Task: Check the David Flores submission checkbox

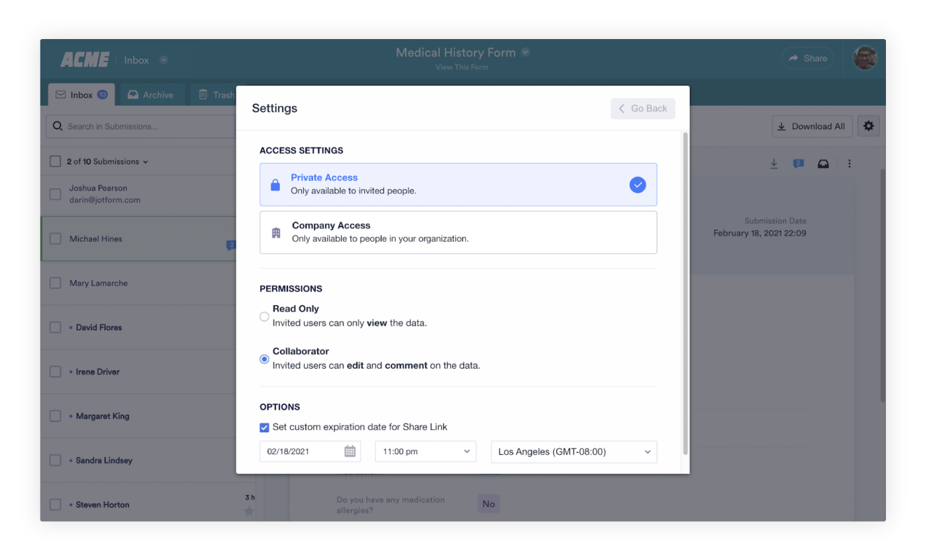Action: (56, 327)
